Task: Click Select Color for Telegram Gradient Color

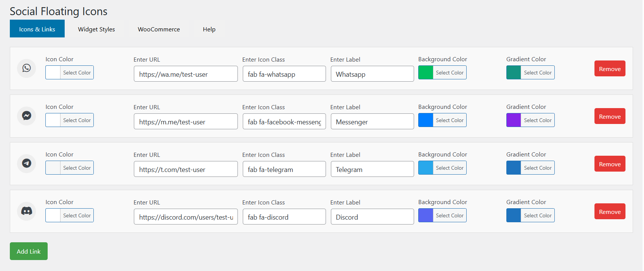Action: tap(538, 168)
